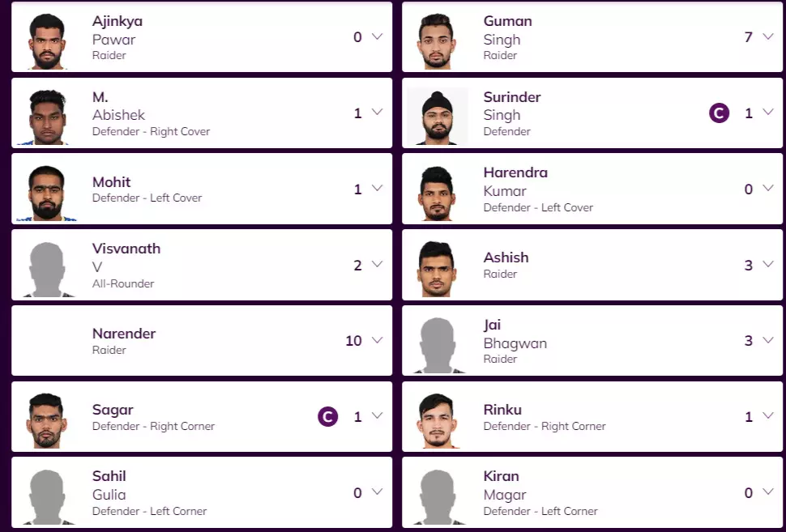This screenshot has width=786, height=532.
Task: Click the Harendra Kumar name
Action: pyautogui.click(x=515, y=181)
